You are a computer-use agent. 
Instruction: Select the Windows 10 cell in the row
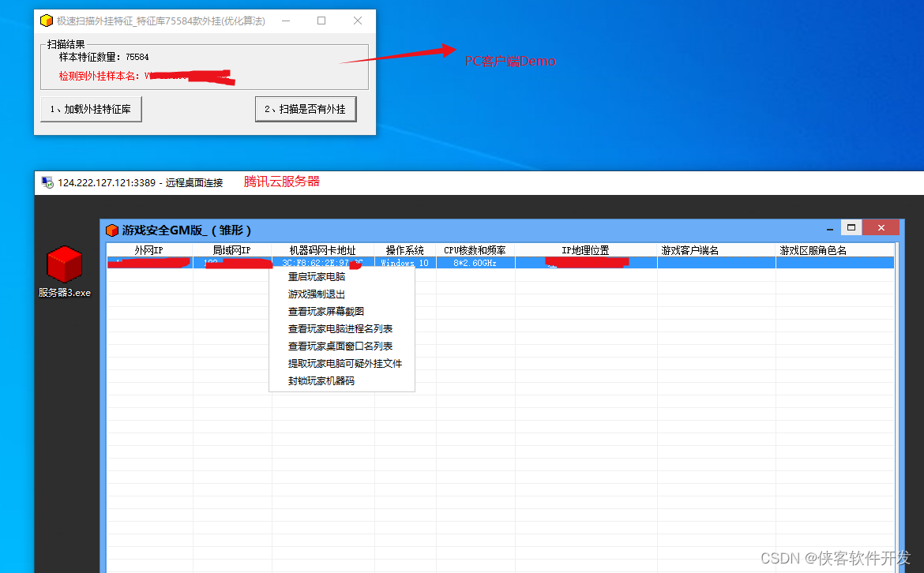(405, 263)
